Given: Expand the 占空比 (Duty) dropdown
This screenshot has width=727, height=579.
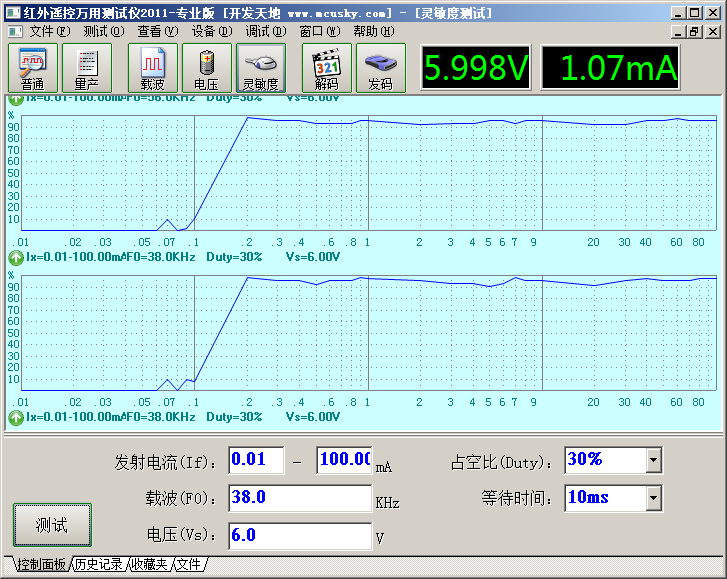Looking at the screenshot, I should [x=653, y=460].
